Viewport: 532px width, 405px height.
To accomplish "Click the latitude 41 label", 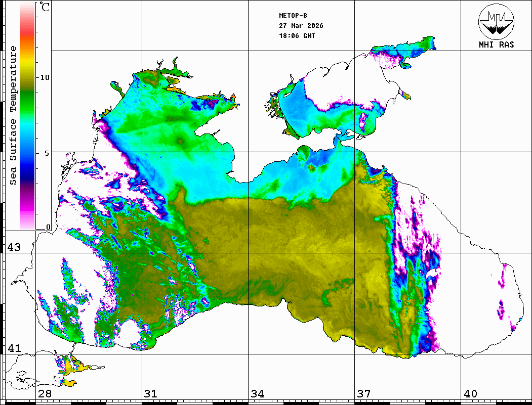I will click(14, 348).
